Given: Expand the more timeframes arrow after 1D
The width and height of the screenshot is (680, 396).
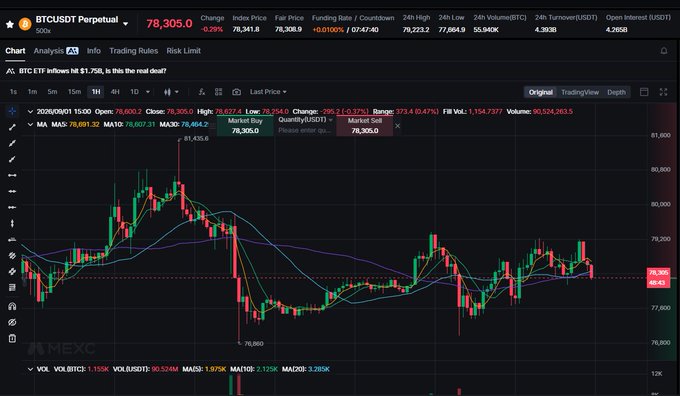Looking at the screenshot, I should [x=148, y=92].
